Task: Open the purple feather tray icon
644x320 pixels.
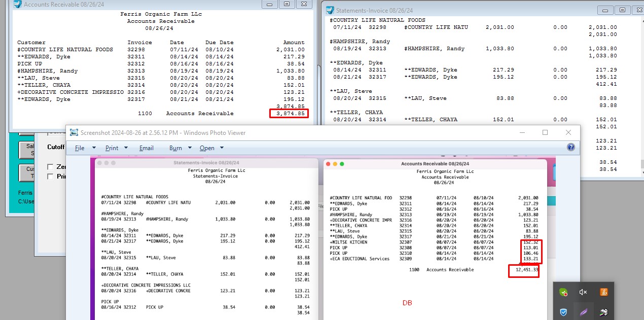Action: [583, 312]
